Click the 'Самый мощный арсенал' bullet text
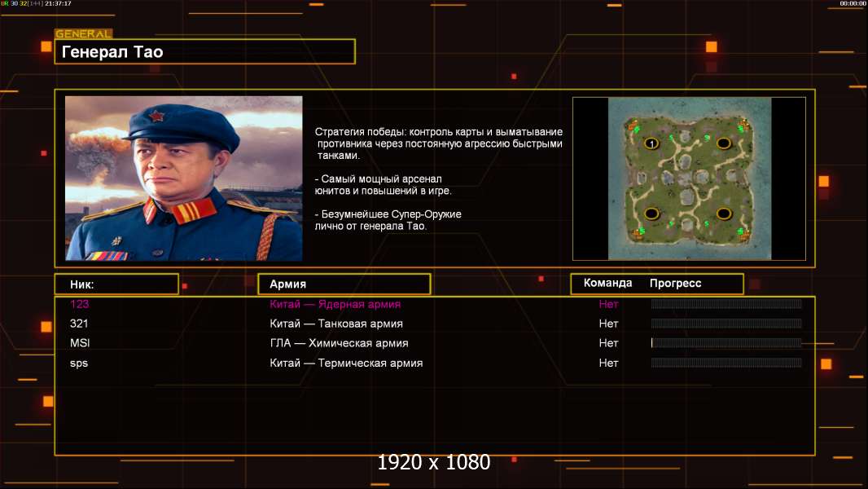This screenshot has width=868, height=489. 383,185
